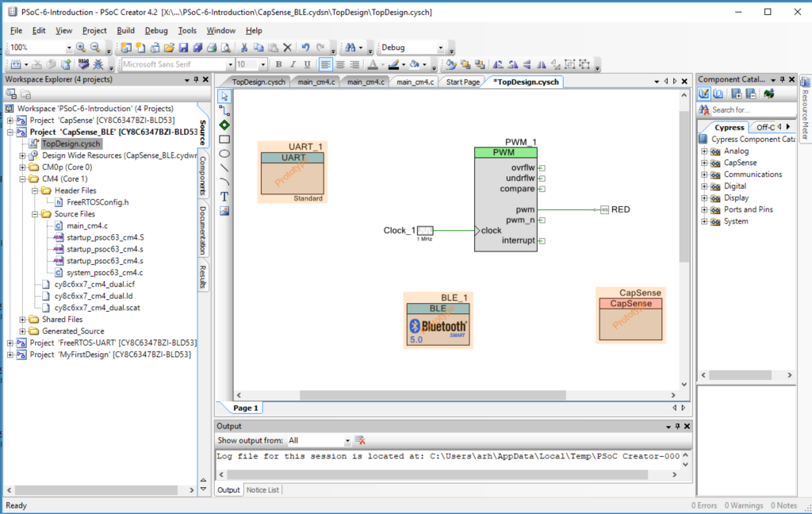Switch to the Start Page tab

[462, 82]
